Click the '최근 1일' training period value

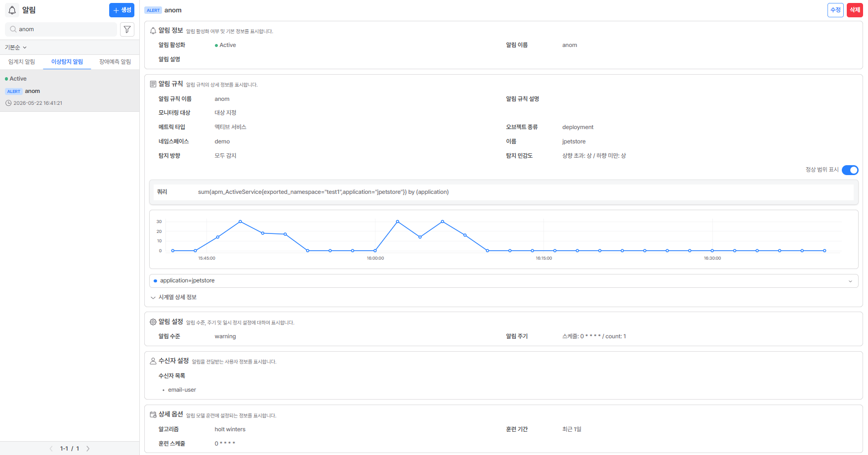[572, 429]
